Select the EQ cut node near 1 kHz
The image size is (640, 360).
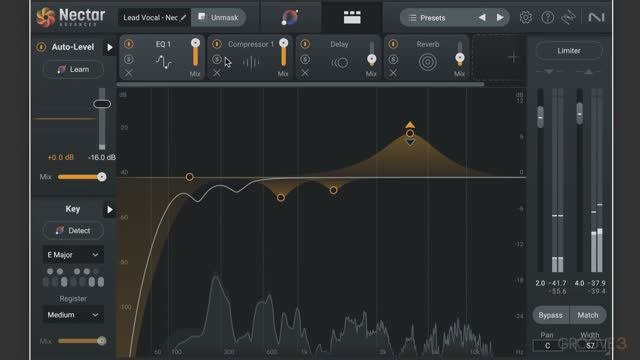click(333, 190)
